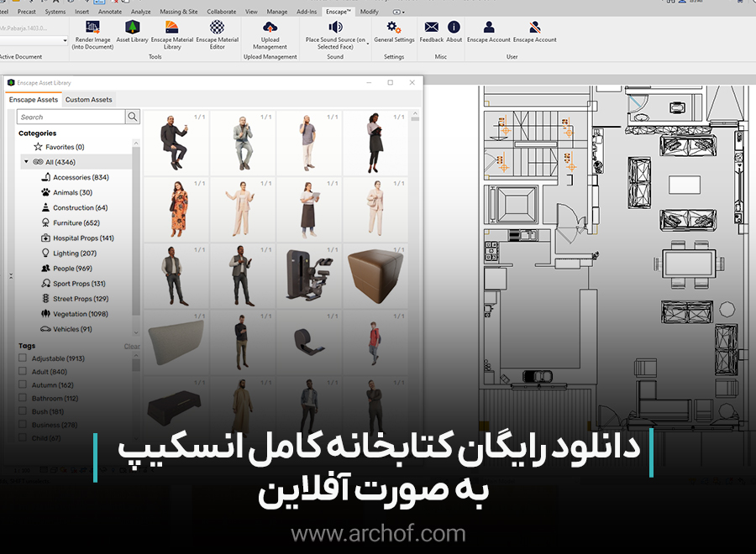Open the Analyze ribbon tab

point(141,12)
